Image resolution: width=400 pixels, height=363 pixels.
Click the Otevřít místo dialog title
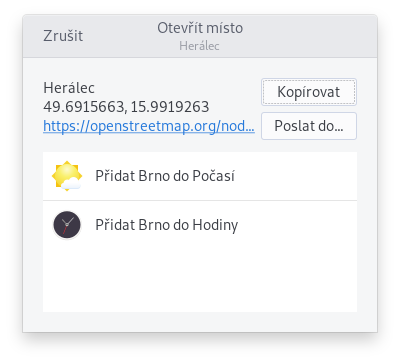200,28
